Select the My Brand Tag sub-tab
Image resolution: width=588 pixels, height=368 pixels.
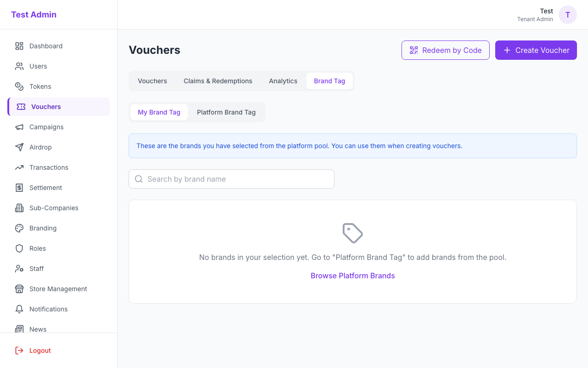point(159,112)
